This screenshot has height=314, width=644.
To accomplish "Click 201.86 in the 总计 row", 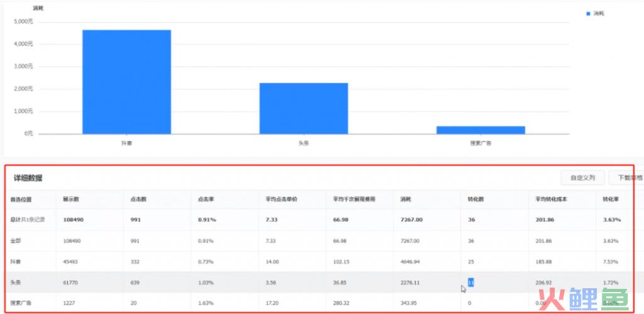I will pyautogui.click(x=545, y=220).
